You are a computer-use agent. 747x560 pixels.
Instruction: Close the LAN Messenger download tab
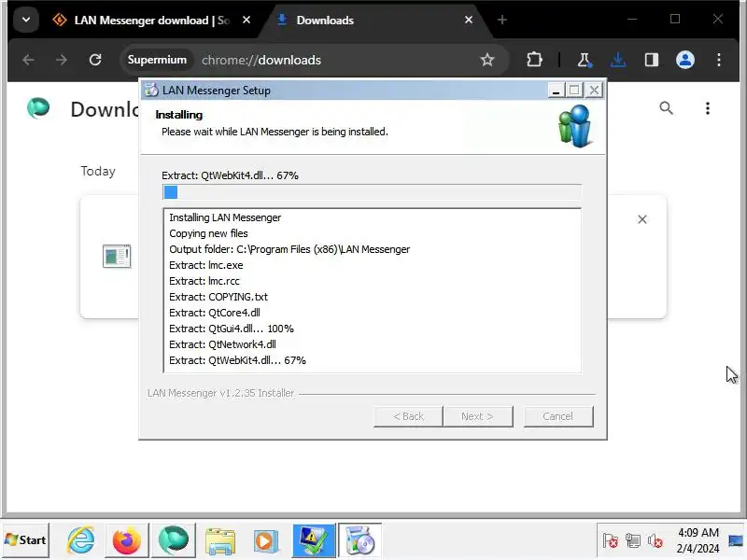[x=247, y=20]
